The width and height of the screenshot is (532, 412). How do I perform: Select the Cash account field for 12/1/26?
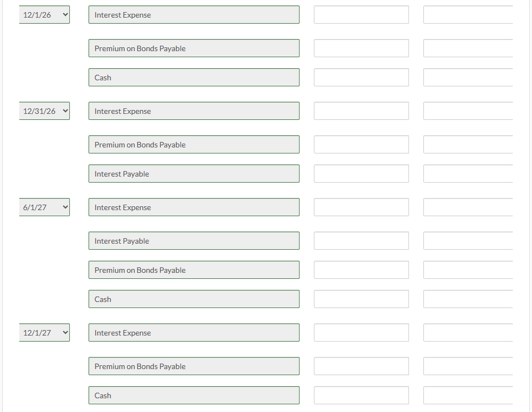point(193,77)
